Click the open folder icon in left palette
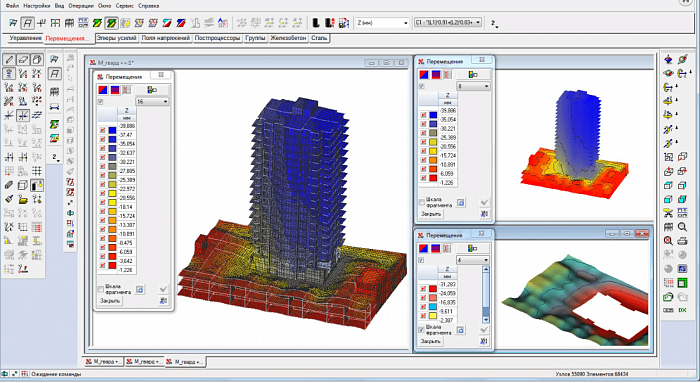The width and height of the screenshot is (700, 383). 23,200
